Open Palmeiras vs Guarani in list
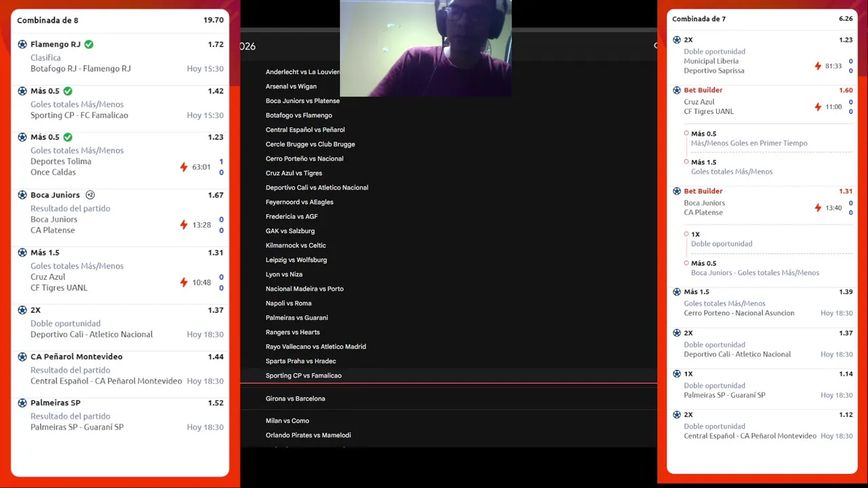Image resolution: width=868 pixels, height=488 pixels. 297,318
